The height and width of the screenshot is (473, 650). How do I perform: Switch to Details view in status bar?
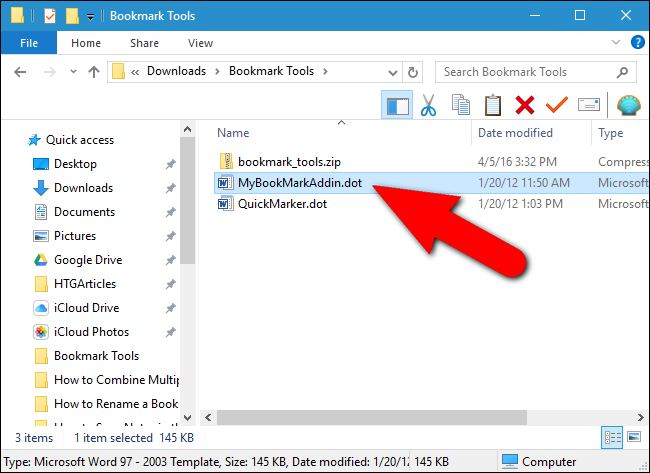[612, 437]
